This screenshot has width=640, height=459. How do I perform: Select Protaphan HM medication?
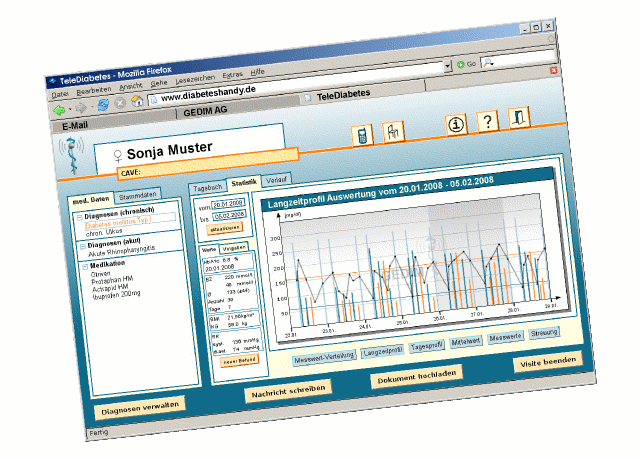pos(112,280)
